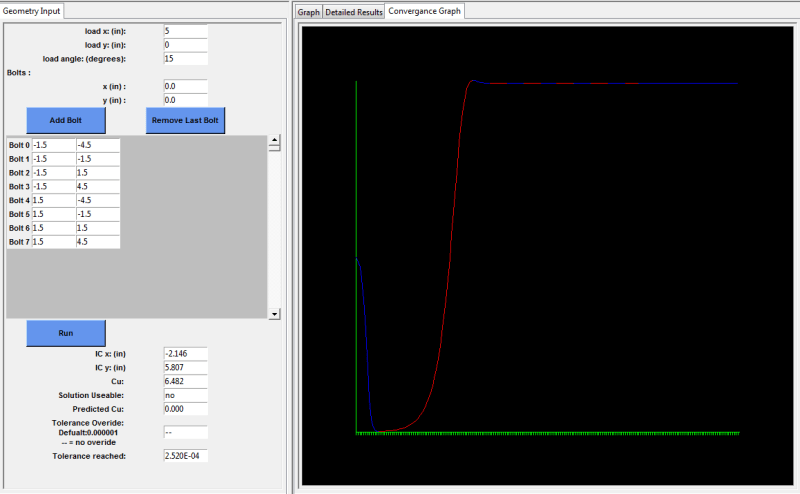Edit Bolt 4 x coordinate cell
The width and height of the screenshot is (800, 494).
(54, 200)
